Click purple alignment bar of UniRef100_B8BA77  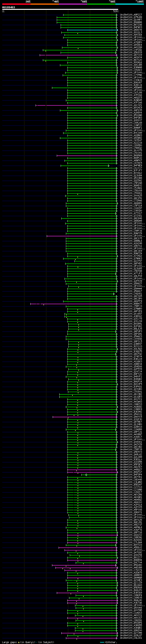click(x=74, y=304)
